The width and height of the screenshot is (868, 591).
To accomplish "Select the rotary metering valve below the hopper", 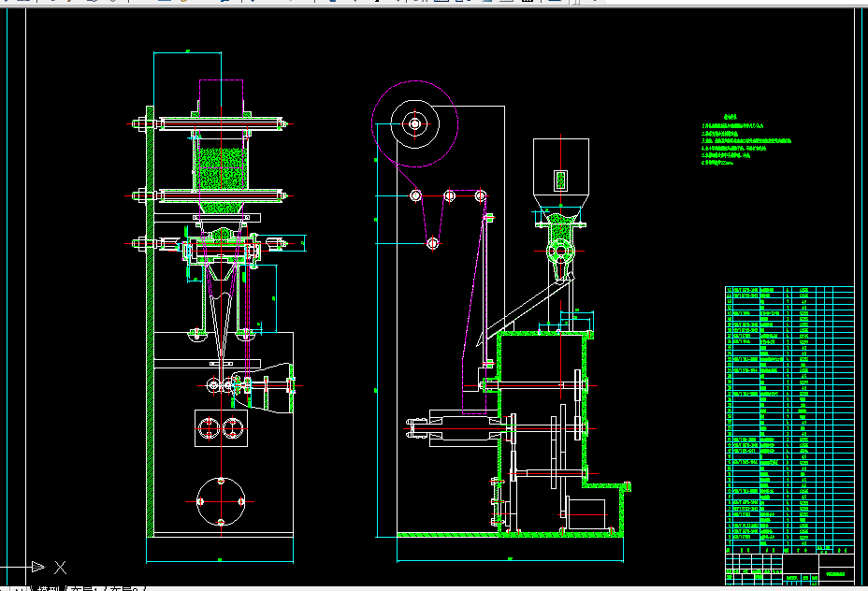I will [x=560, y=252].
